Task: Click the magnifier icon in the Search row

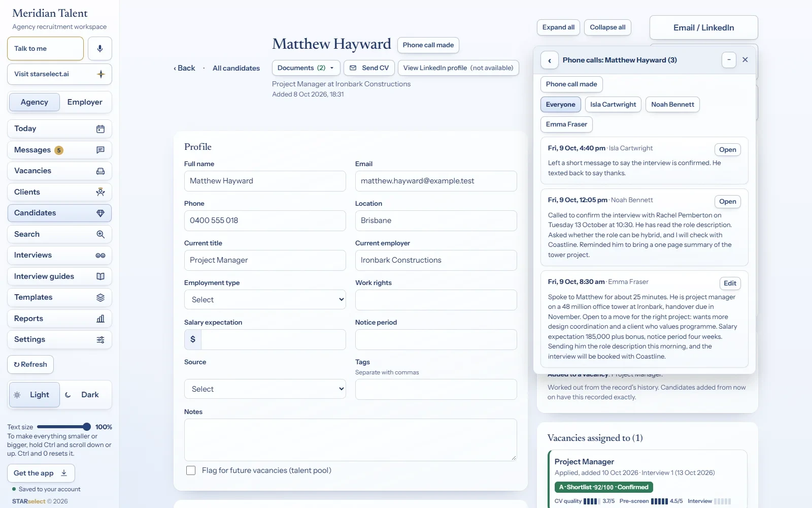Action: (100, 234)
